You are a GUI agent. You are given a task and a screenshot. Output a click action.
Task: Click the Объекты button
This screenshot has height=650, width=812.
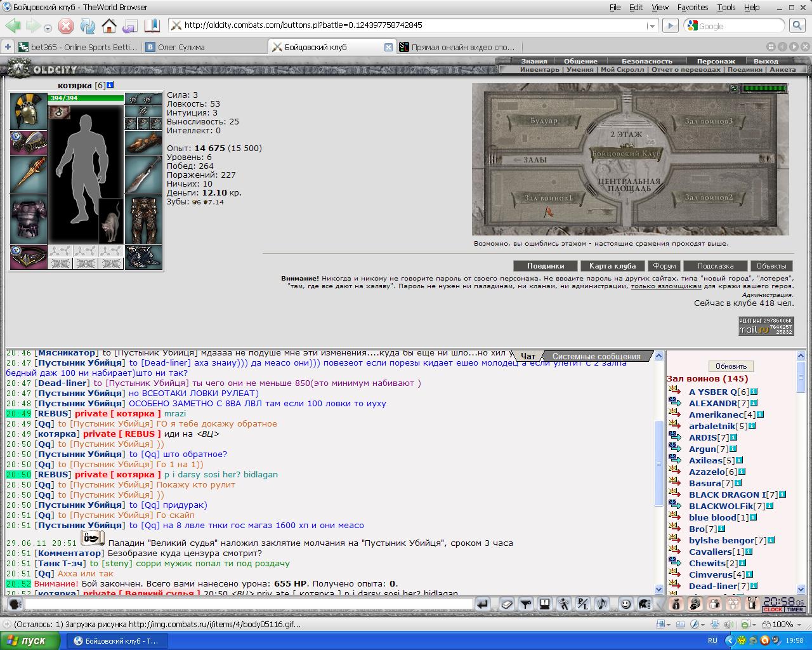tap(771, 266)
